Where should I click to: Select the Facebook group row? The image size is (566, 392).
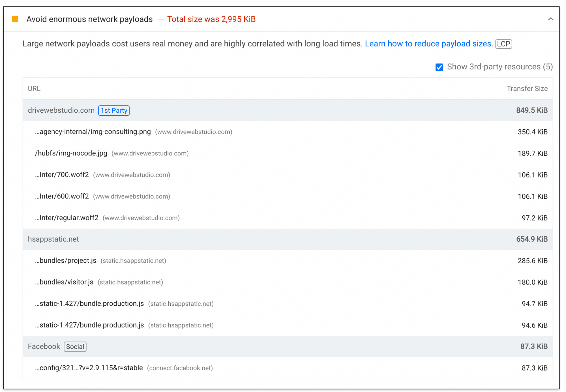(x=44, y=346)
